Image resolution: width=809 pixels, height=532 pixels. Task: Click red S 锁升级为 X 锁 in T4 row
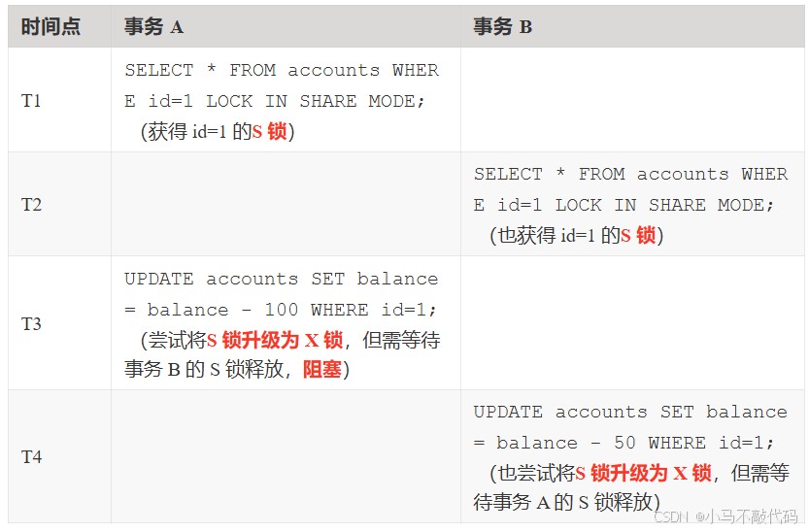click(x=644, y=473)
